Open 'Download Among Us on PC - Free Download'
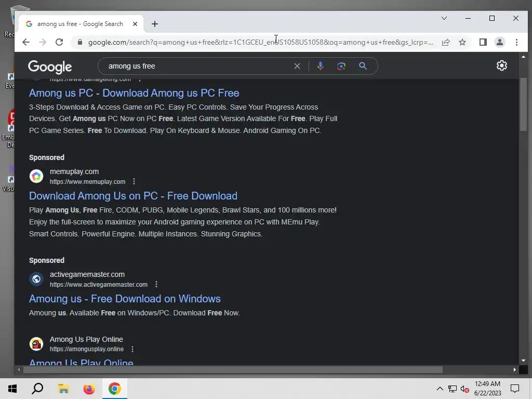532x399 pixels. pos(133,196)
